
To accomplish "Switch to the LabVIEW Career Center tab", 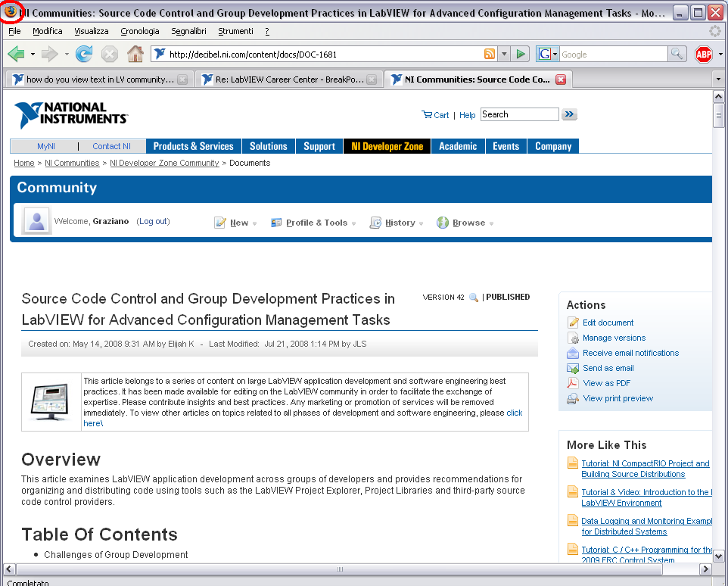I will [289, 79].
